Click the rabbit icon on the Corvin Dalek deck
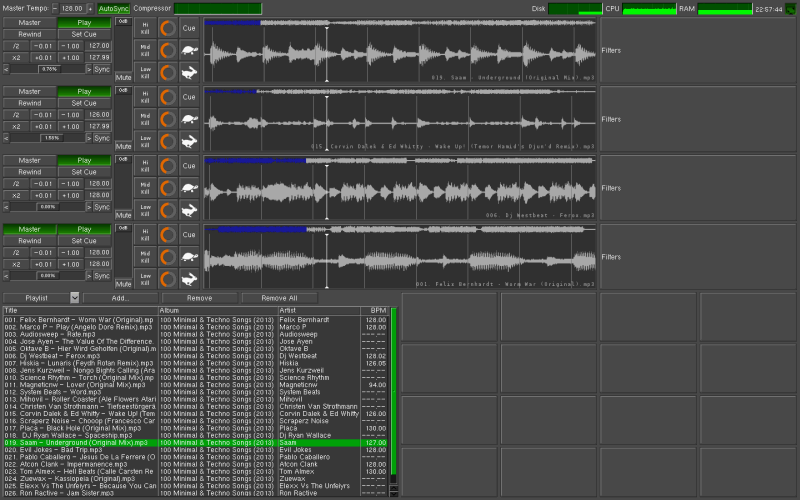This screenshot has width=800, height=500. click(x=189, y=141)
